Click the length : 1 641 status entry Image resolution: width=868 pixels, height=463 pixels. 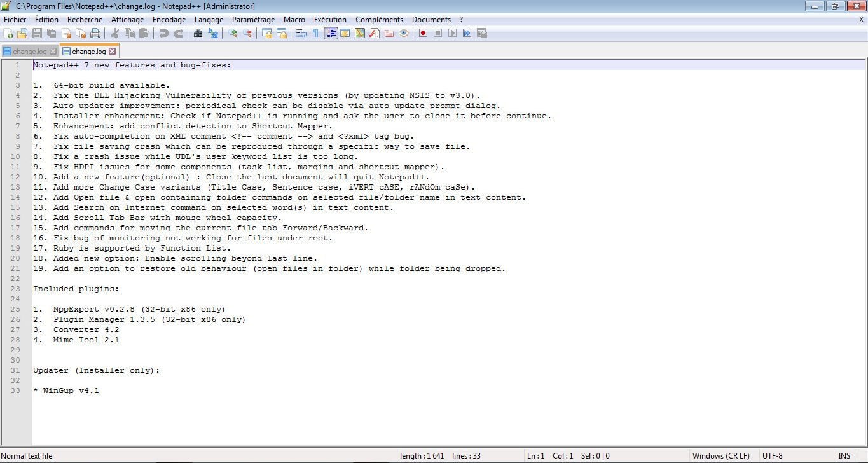(422, 456)
